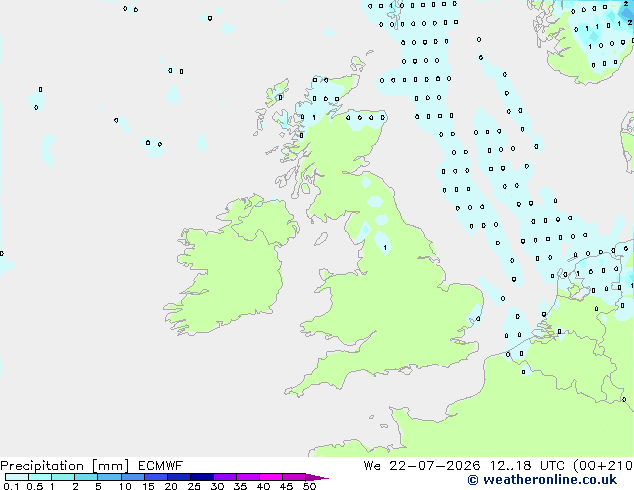Screen dimensions: 634x490
Task: Click the 0.5–1 mm legend color box
Action: pyautogui.click(x=40, y=477)
